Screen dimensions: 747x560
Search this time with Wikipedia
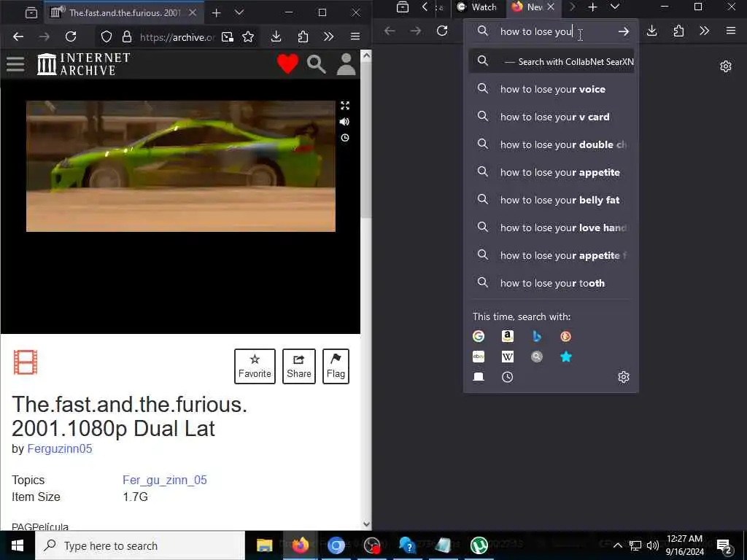(508, 357)
